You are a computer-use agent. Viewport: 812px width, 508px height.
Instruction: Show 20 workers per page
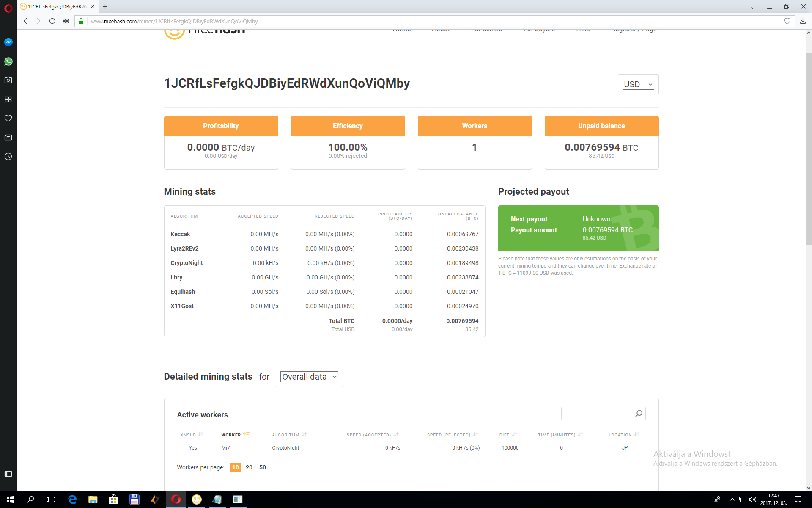249,467
